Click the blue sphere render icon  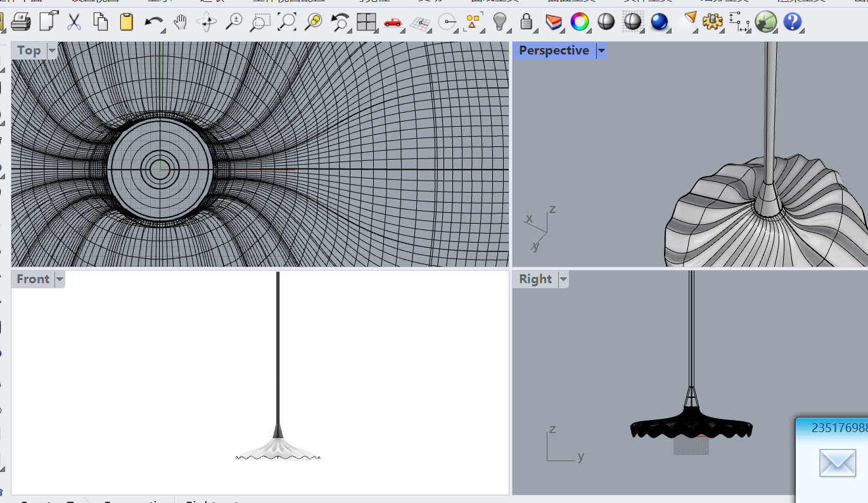click(660, 22)
